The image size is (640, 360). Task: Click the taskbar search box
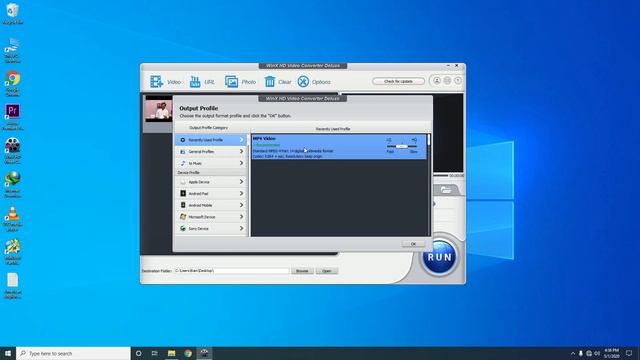click(x=73, y=353)
